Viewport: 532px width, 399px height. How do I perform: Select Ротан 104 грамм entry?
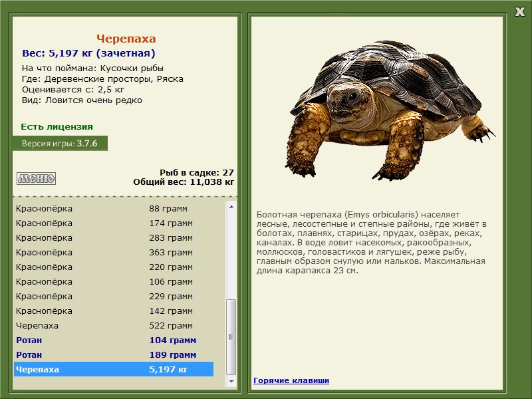point(114,340)
